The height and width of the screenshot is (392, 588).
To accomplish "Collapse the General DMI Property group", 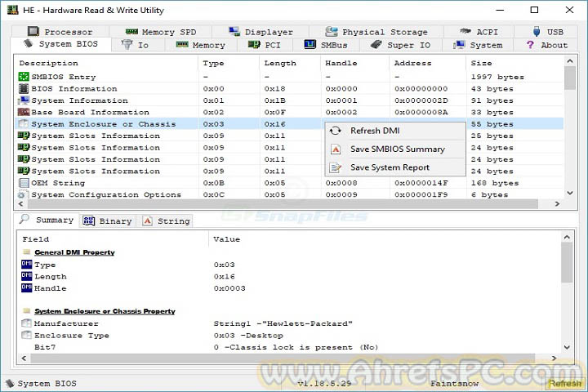I will click(27, 252).
